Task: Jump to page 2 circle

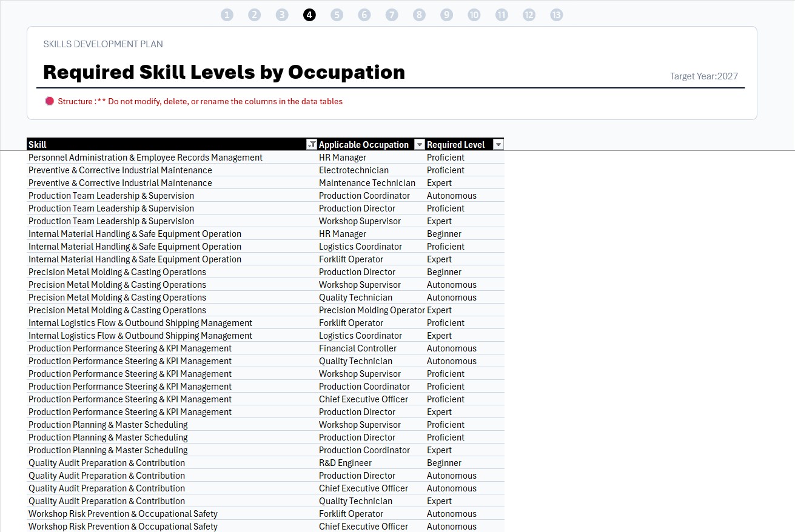Action: pyautogui.click(x=255, y=15)
